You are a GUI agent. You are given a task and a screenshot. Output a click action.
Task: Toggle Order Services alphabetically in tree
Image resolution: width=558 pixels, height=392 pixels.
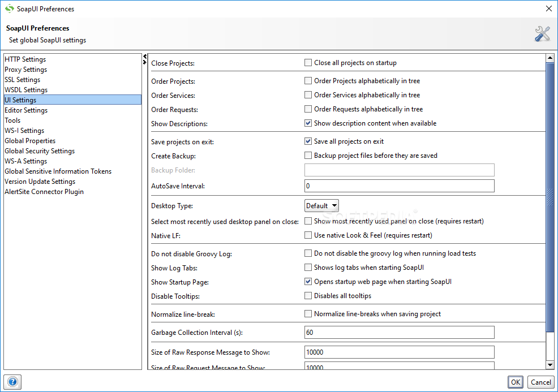[x=308, y=95]
